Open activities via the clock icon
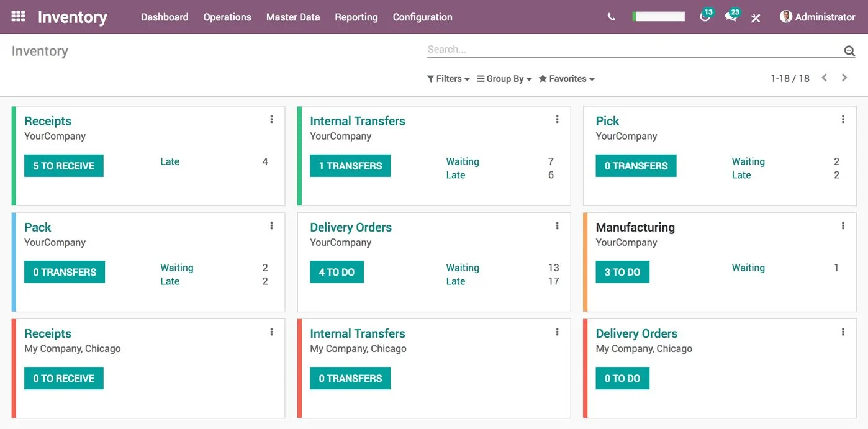Screen dimensions: 868x429 [705, 18]
